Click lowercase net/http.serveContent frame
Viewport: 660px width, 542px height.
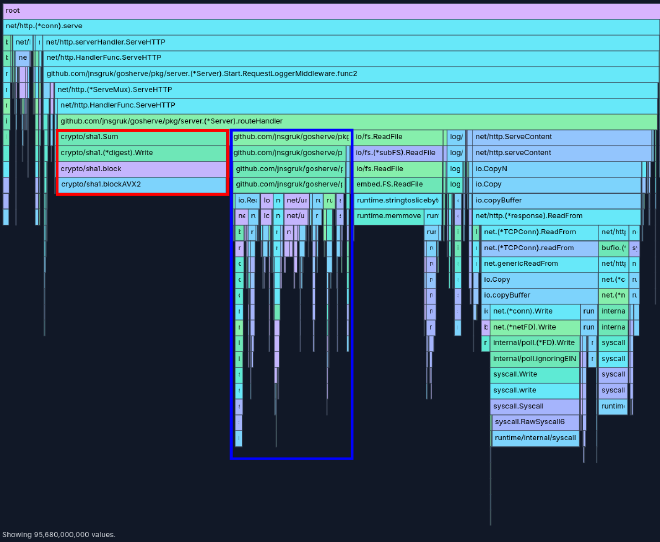tap(562, 153)
